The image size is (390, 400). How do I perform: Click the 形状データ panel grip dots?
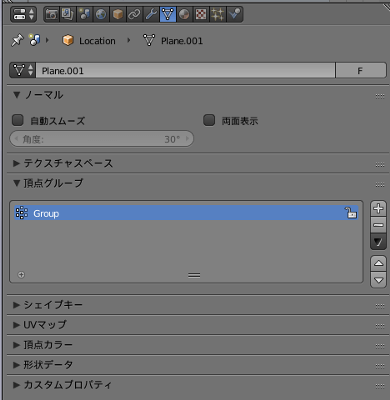coord(380,366)
